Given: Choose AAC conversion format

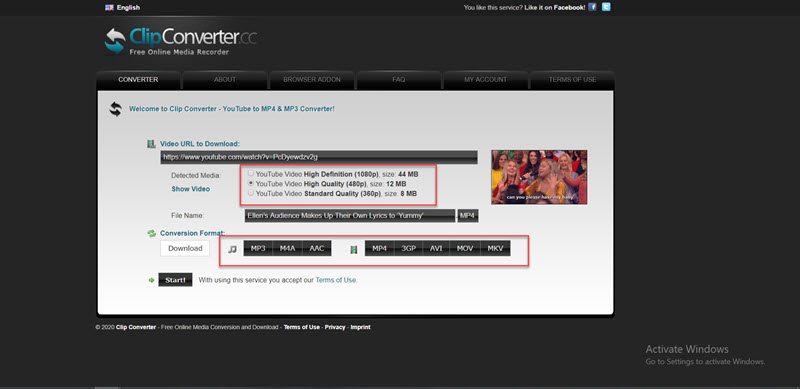Looking at the screenshot, I should point(317,249).
